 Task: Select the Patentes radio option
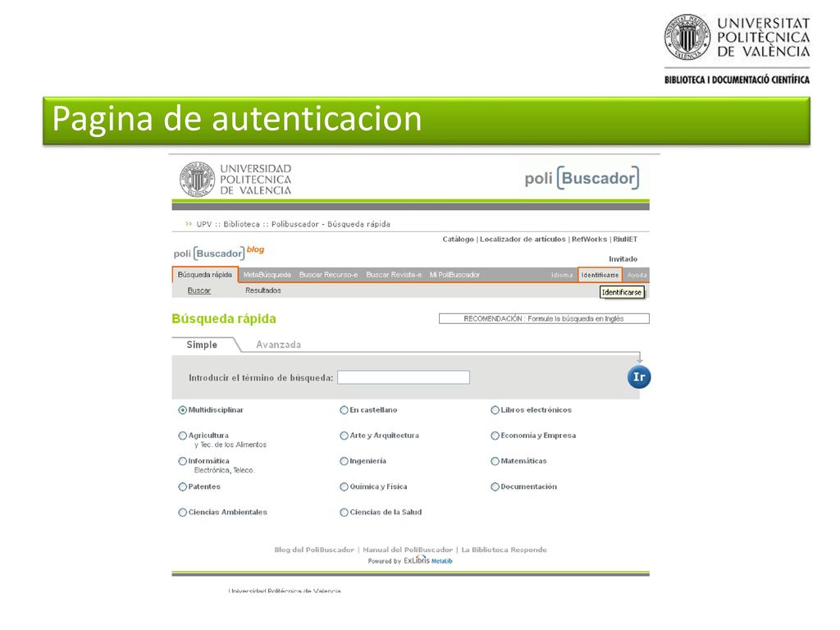[x=183, y=487]
